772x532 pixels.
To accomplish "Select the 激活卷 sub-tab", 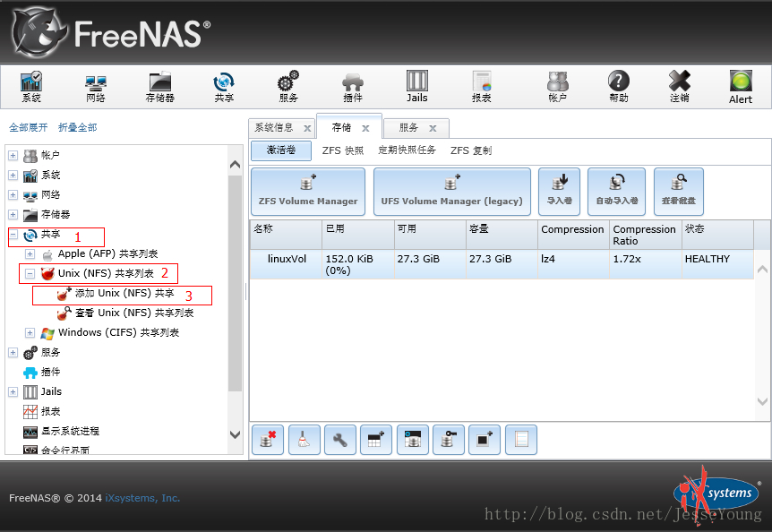I will (x=281, y=150).
